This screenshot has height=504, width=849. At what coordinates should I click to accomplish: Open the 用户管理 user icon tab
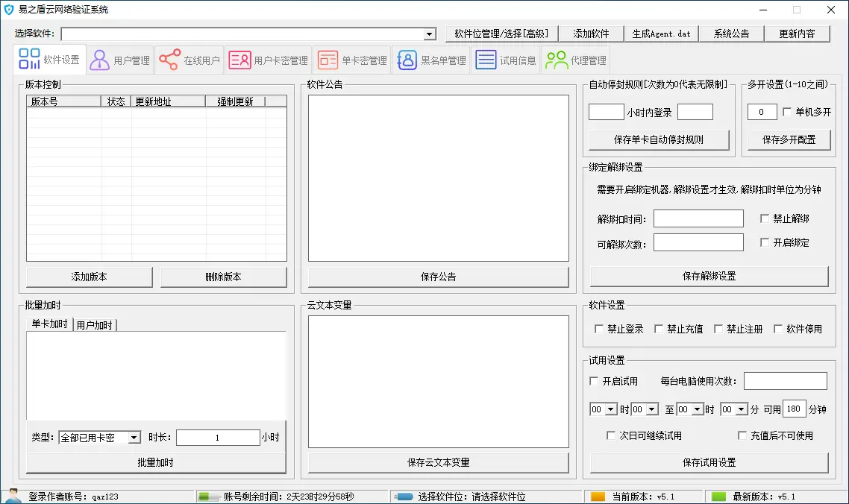coord(100,60)
